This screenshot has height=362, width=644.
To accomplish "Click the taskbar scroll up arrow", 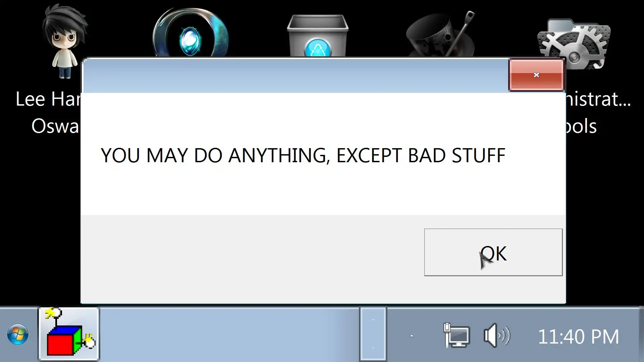I will (x=373, y=320).
